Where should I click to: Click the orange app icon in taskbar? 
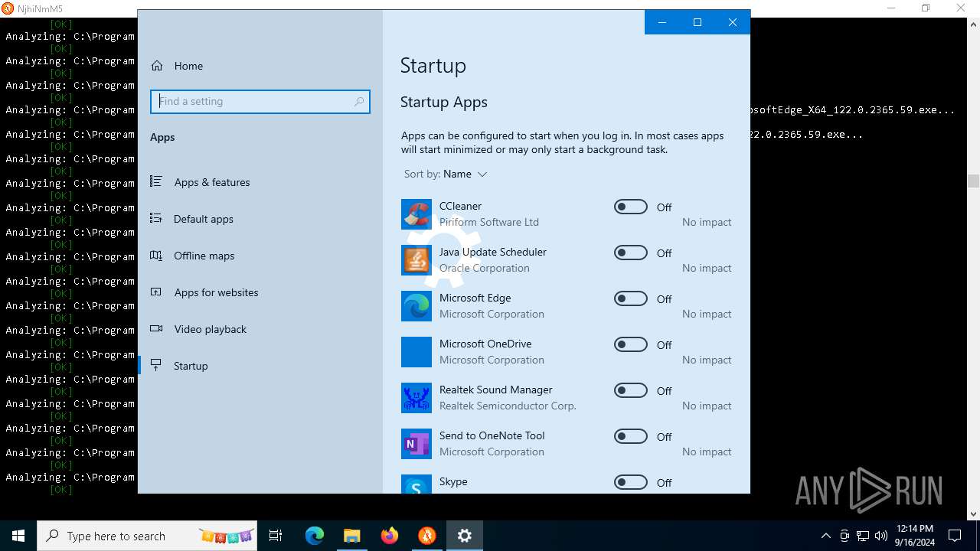pos(427,536)
